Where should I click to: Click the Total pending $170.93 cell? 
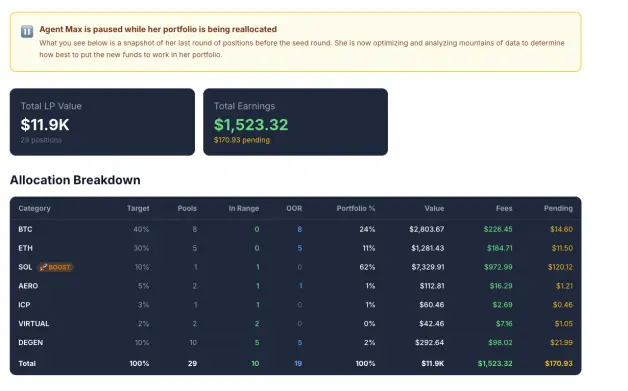coord(558,363)
